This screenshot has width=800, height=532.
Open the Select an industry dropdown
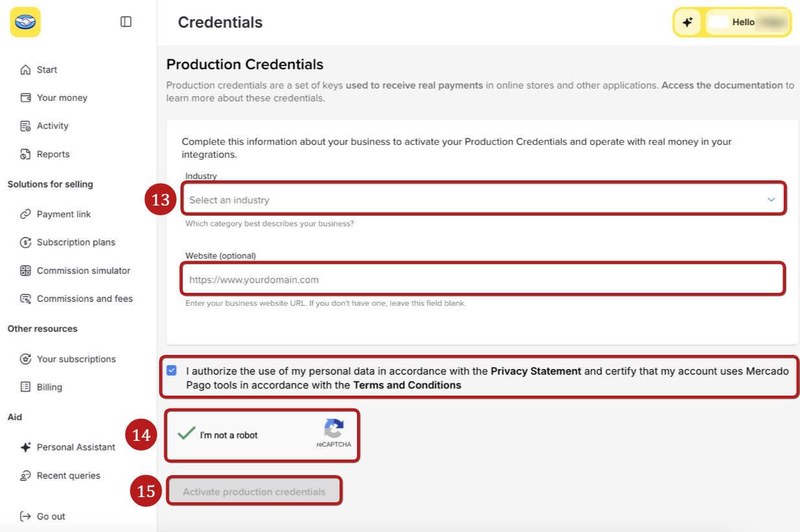pyautogui.click(x=484, y=200)
